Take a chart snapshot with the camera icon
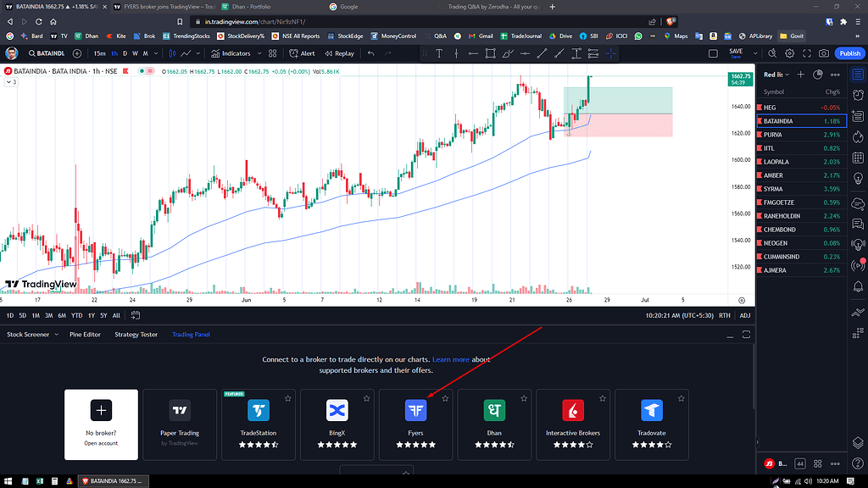The height and width of the screenshot is (488, 868). 824,53
